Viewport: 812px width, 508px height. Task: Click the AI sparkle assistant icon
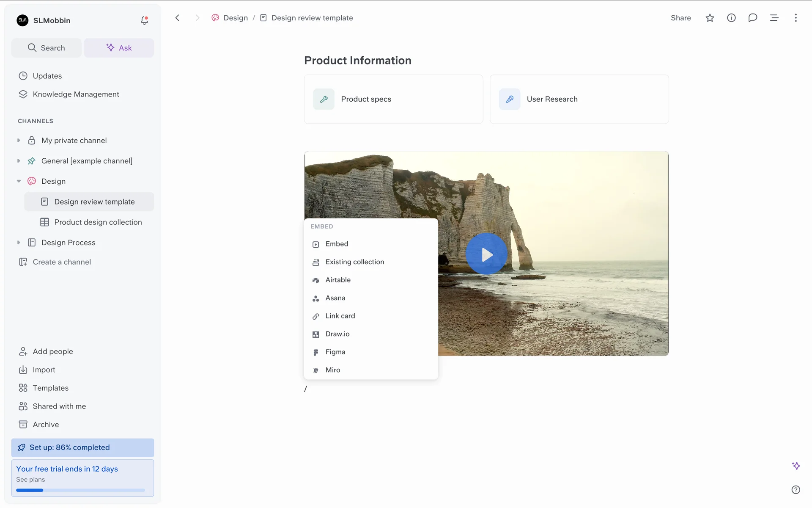[x=796, y=466]
